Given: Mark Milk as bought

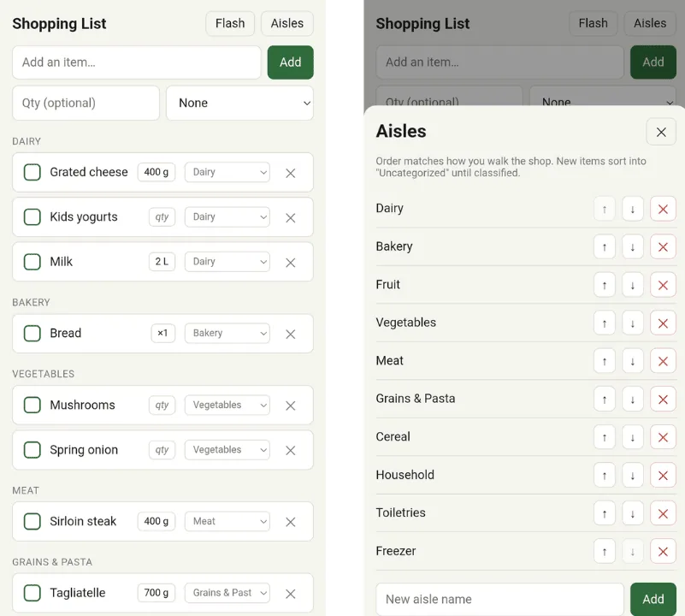Looking at the screenshot, I should pyautogui.click(x=32, y=262).
